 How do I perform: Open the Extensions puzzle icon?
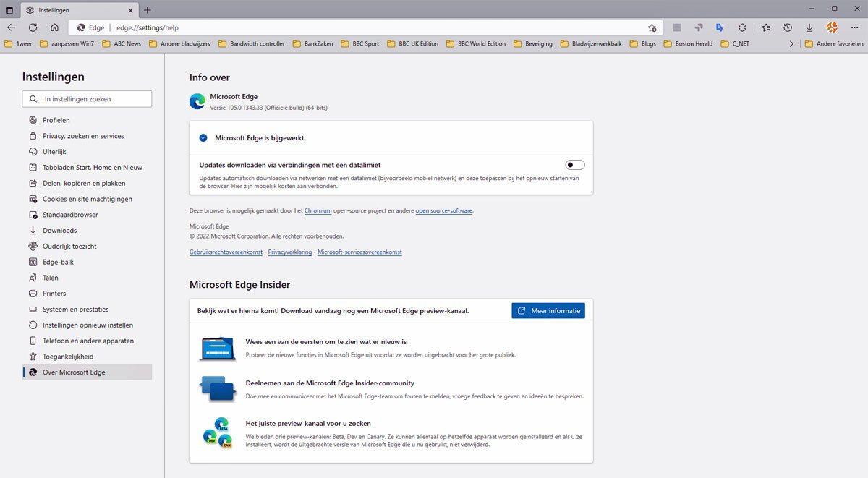[x=742, y=27]
